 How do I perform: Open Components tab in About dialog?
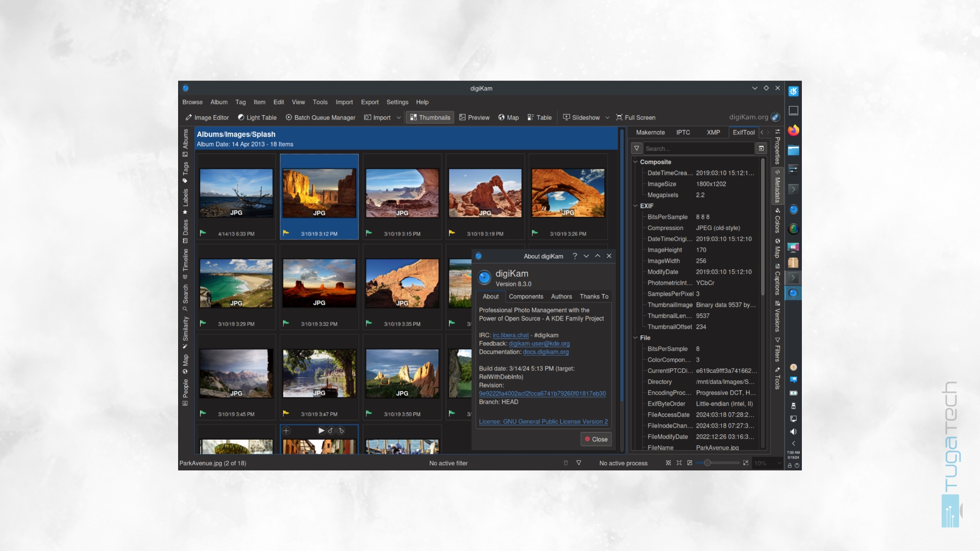click(526, 296)
